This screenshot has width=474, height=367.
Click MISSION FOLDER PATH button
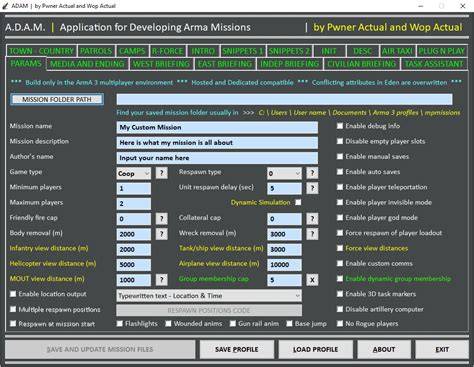(x=57, y=99)
